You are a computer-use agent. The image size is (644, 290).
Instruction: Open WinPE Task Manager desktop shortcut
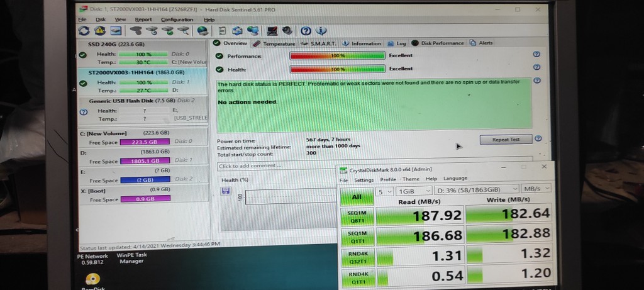coord(132,258)
